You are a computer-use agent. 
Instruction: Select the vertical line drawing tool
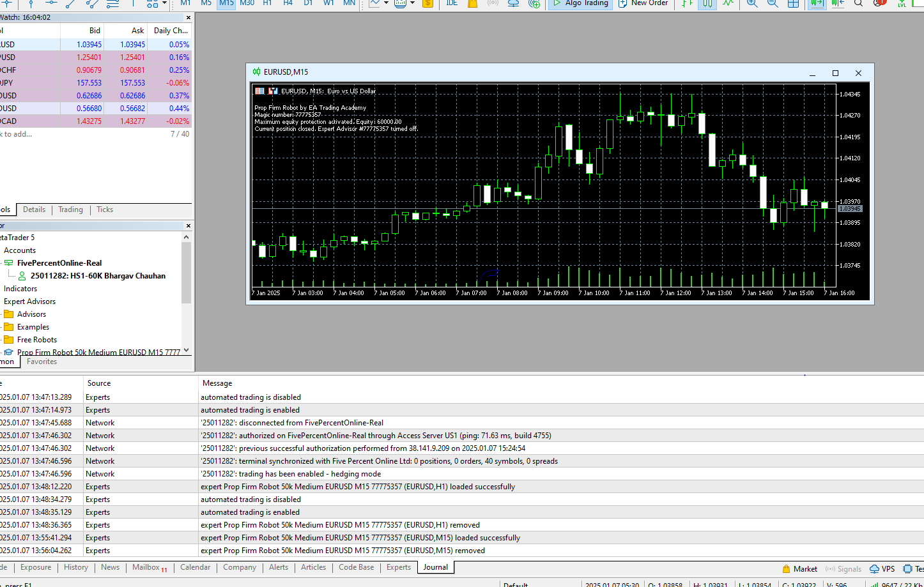31,3
